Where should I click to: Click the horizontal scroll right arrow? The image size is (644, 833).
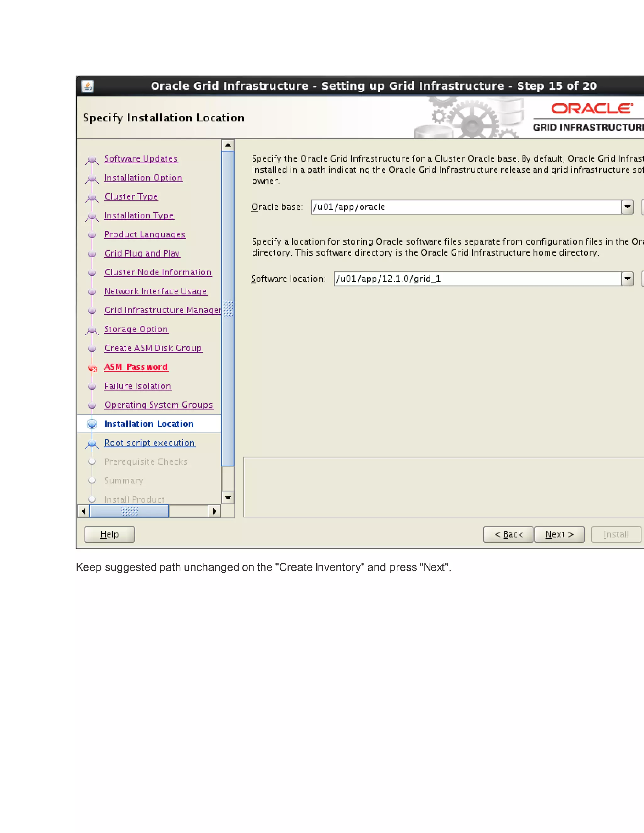214,511
